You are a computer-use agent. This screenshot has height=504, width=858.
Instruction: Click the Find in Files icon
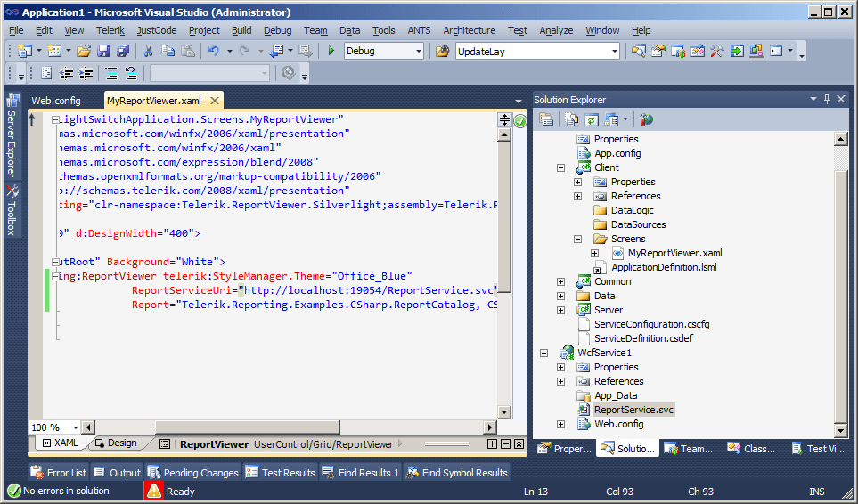(x=443, y=51)
